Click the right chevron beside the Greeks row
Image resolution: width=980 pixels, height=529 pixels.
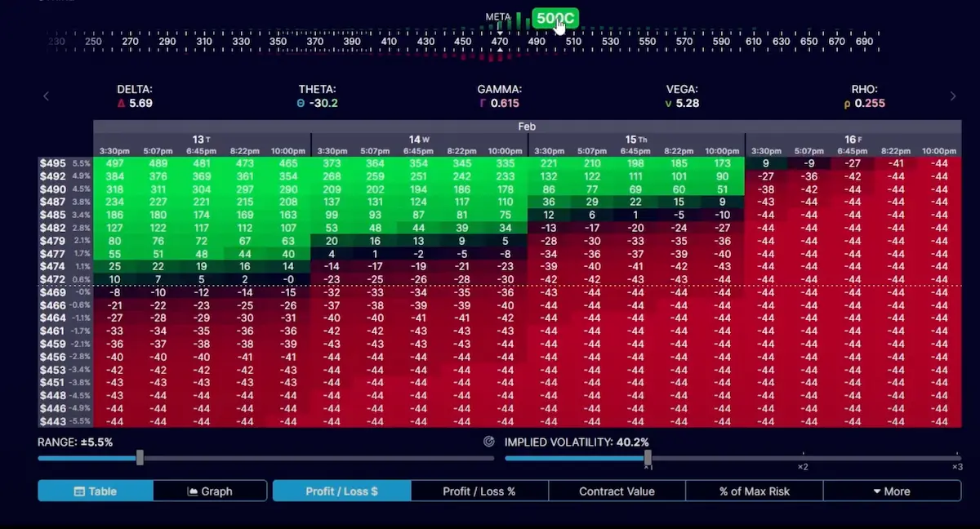click(x=952, y=96)
